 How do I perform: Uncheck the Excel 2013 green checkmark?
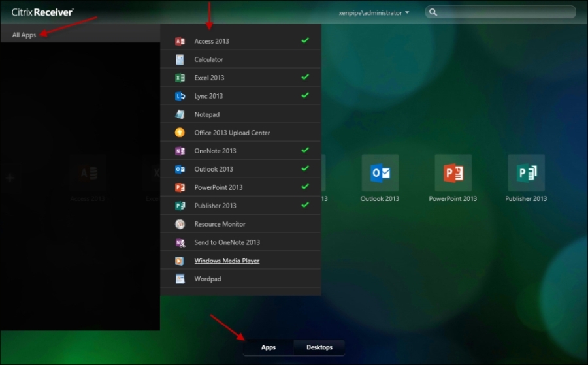tap(305, 77)
